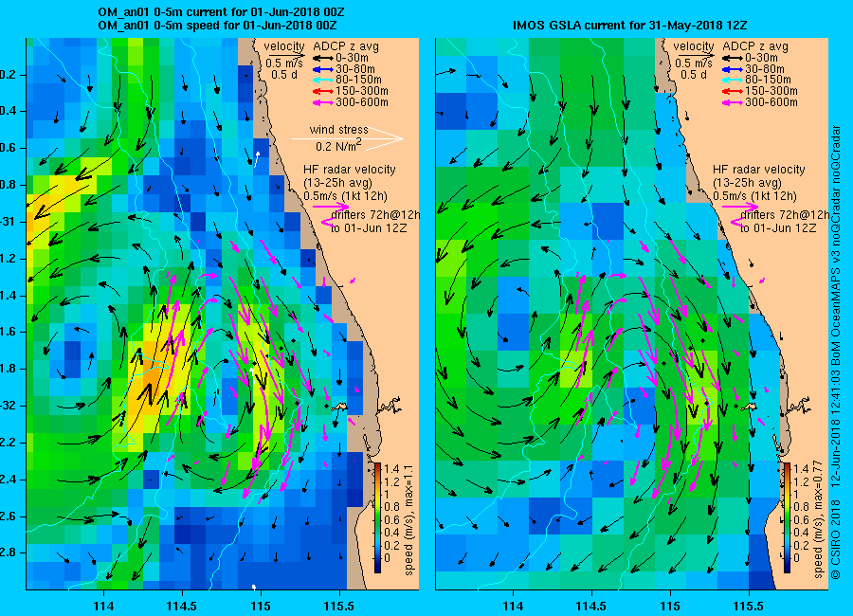Viewport: 853px width, 616px height.
Task: Click the 'velocity' label on left map
Action: [x=284, y=46]
